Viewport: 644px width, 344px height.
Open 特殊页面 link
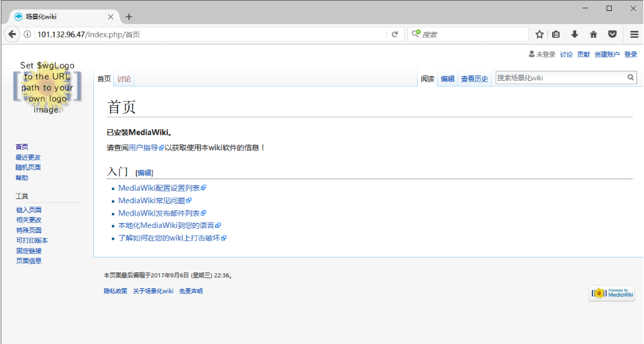click(29, 230)
